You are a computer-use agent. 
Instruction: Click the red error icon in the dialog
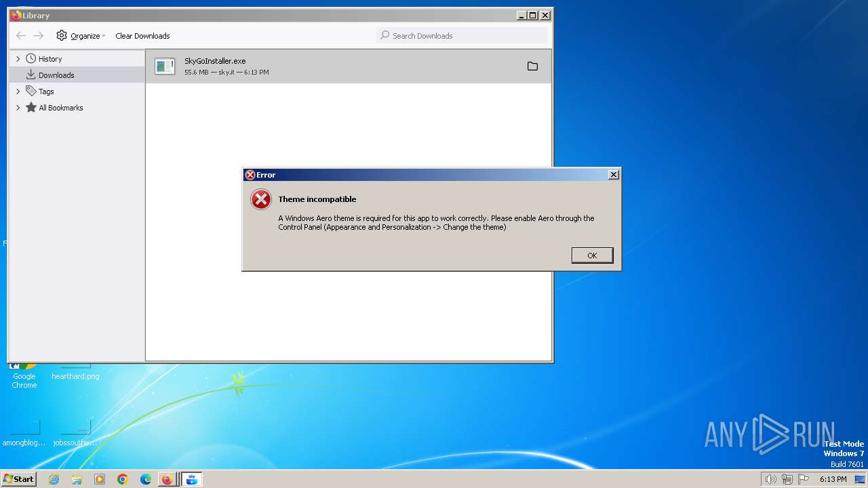click(x=261, y=199)
